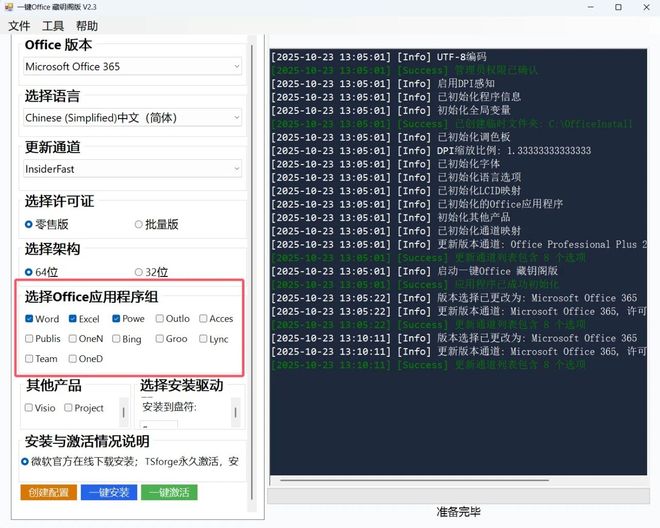Uncheck the Word application checkbox
The height and width of the screenshot is (528, 660).
point(29,319)
